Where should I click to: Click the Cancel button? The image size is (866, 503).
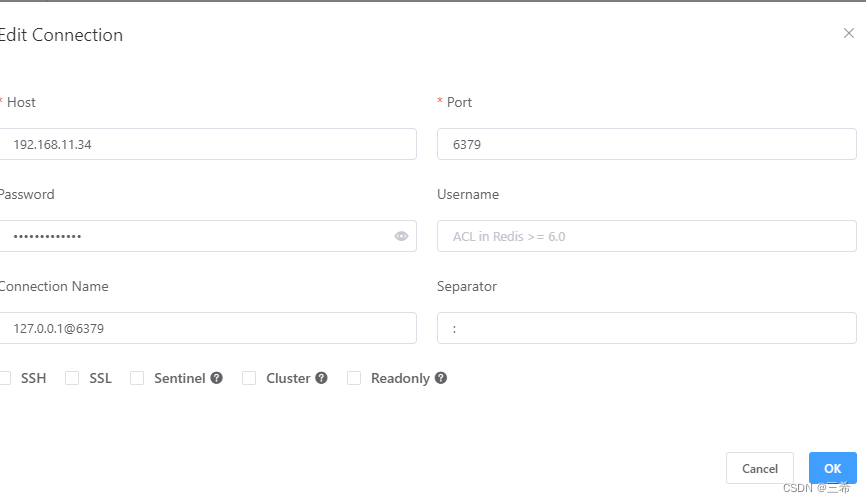point(760,468)
